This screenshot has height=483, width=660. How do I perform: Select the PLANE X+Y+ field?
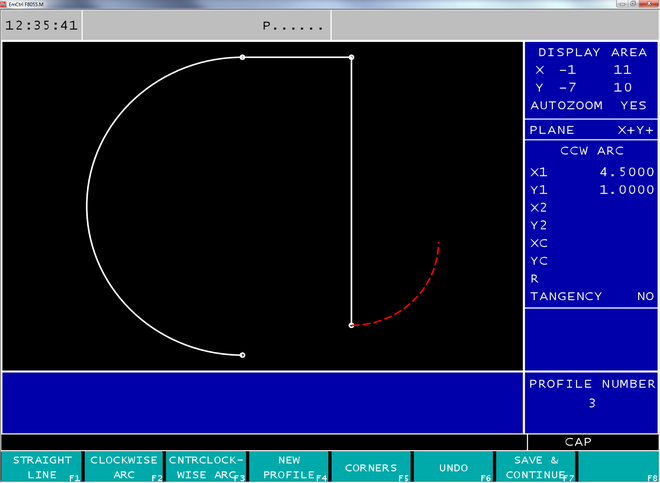[x=590, y=131]
